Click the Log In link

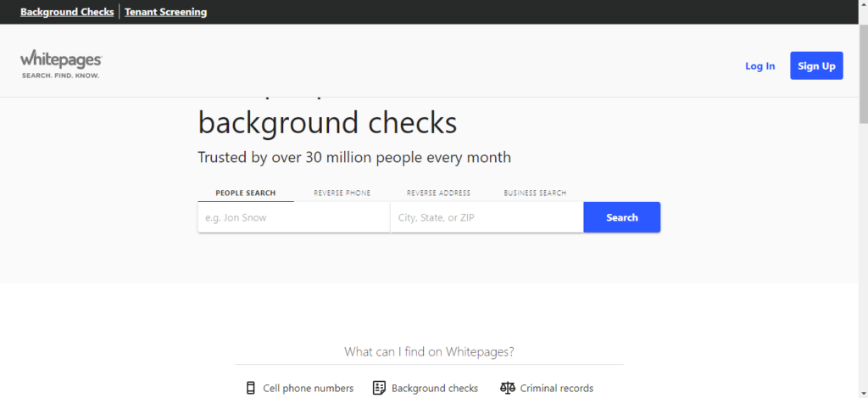tap(760, 66)
